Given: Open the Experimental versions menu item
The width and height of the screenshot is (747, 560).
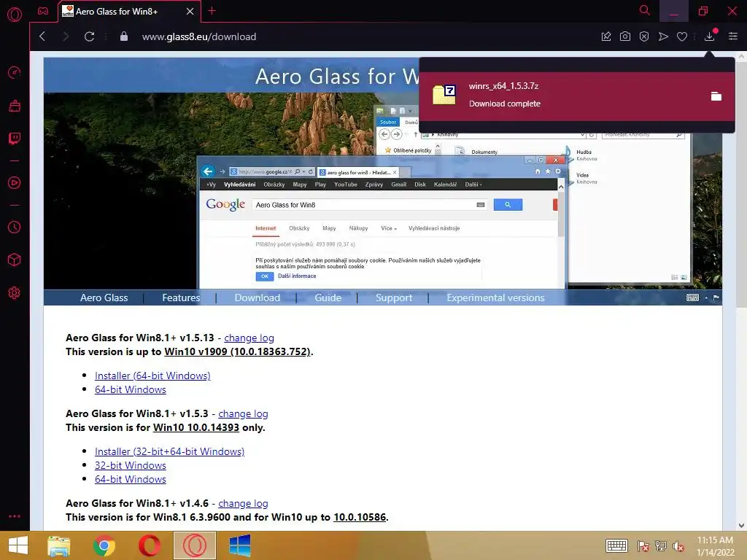Looking at the screenshot, I should [x=495, y=297].
